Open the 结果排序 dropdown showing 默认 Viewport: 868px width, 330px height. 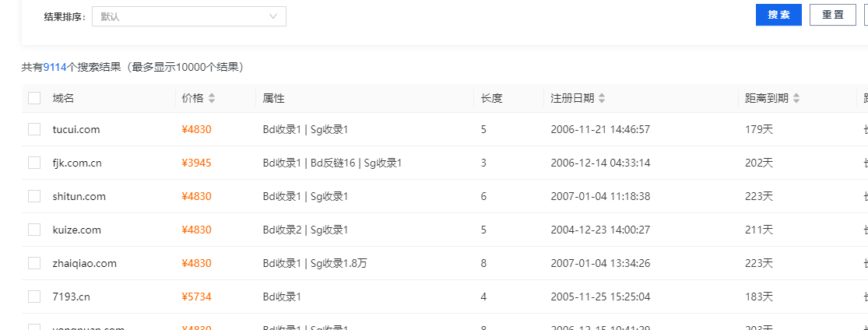pyautogui.click(x=188, y=16)
